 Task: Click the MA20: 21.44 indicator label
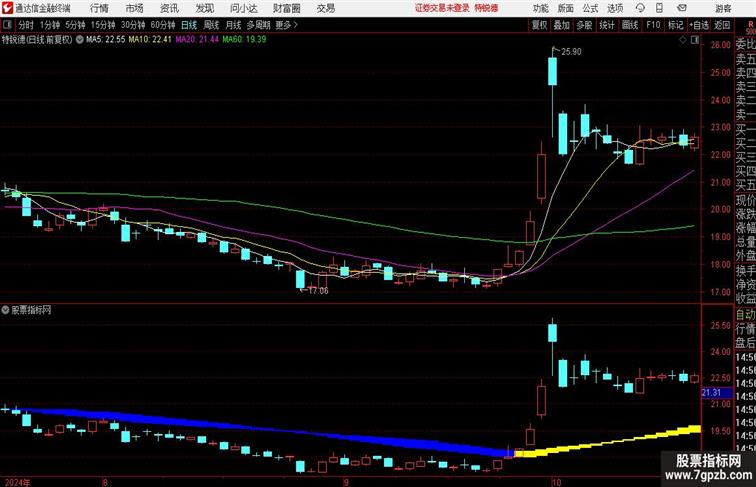[197, 40]
